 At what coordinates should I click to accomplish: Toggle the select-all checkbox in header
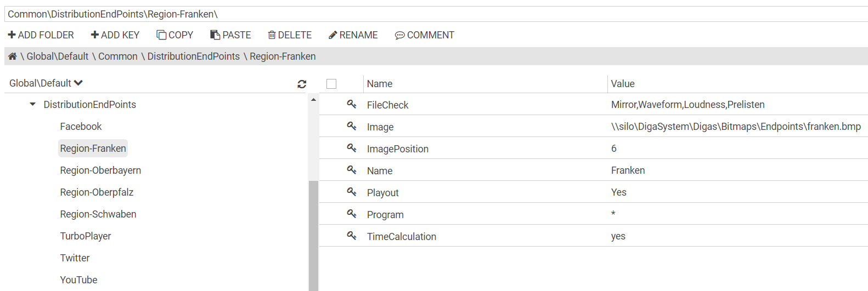[331, 84]
